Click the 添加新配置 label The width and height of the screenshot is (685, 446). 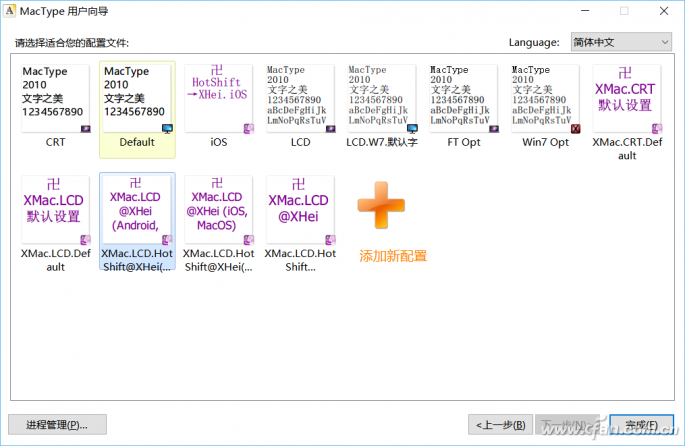[393, 256]
